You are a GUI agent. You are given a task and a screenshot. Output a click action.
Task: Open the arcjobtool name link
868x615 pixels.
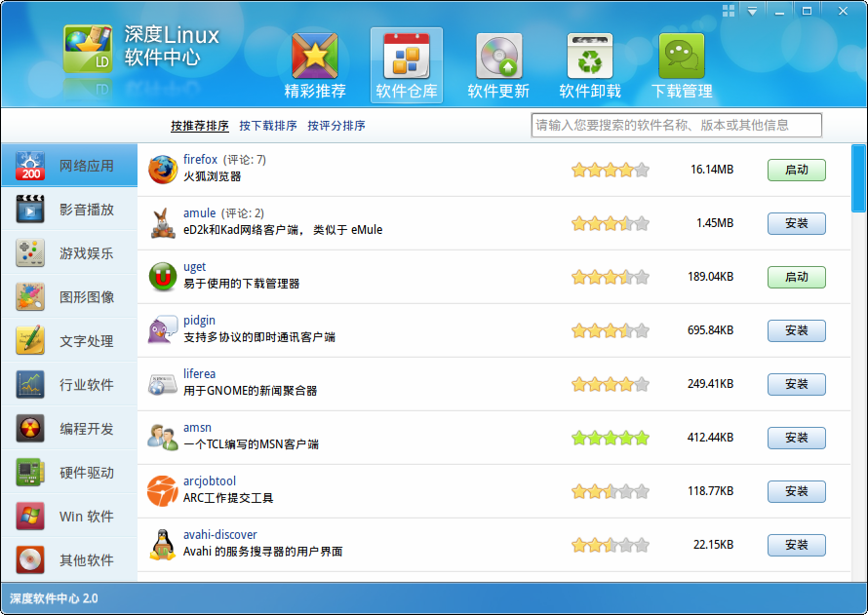coord(210,481)
